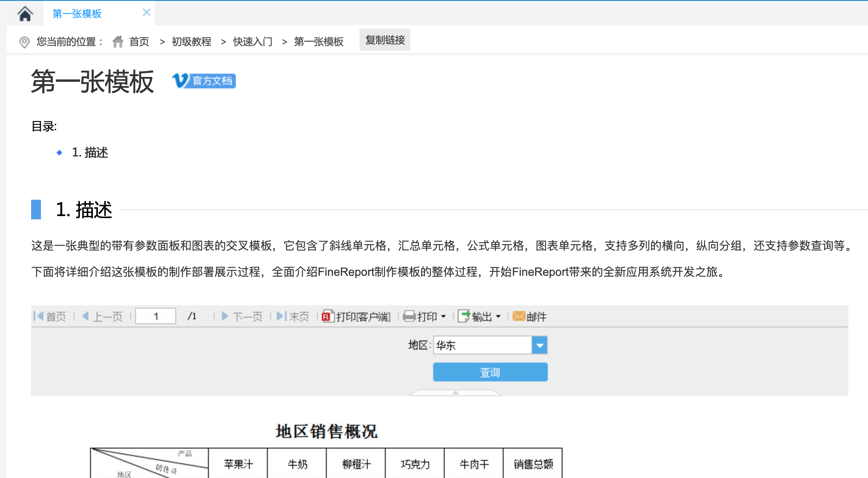
Task: Click the first page 首页 toolbar button
Action: [x=50, y=316]
